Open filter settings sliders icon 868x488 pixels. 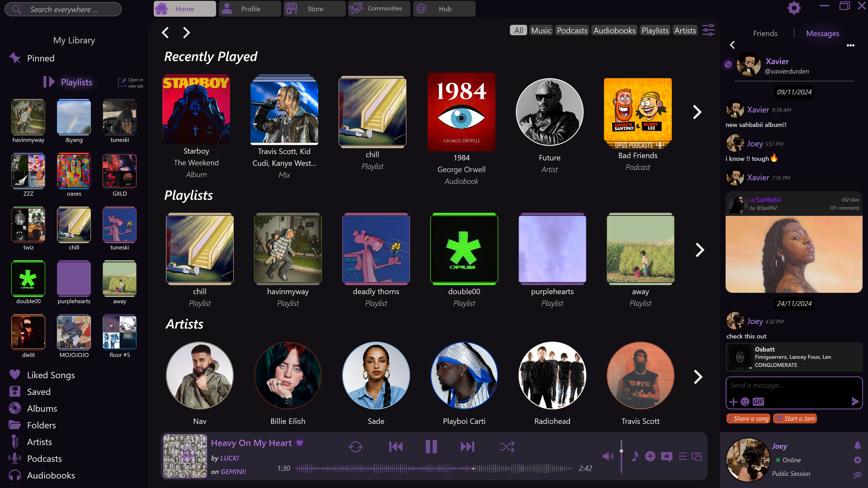(708, 31)
